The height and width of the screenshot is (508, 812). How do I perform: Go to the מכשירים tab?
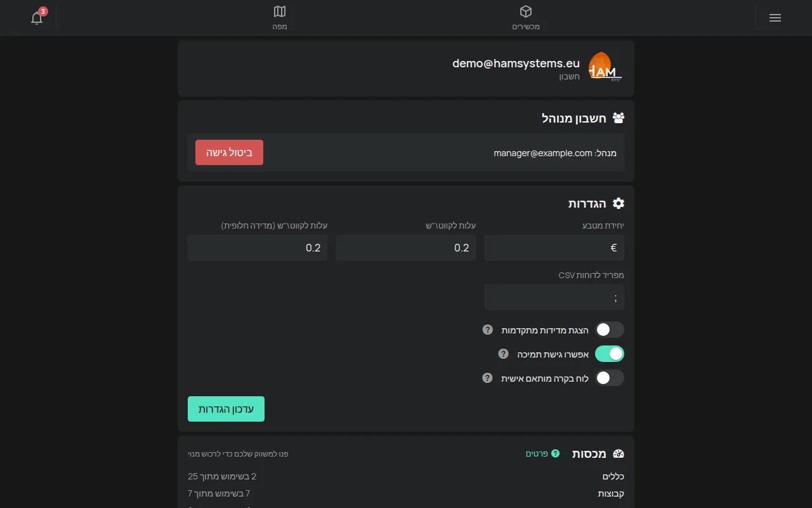(x=526, y=18)
